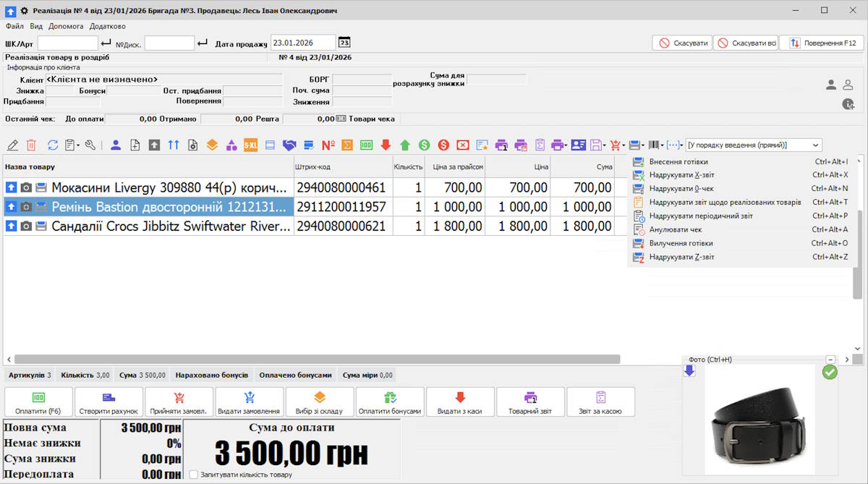Enable 'Запитувати кількість товару' checkbox
This screenshot has width=868, height=484.
(x=193, y=475)
